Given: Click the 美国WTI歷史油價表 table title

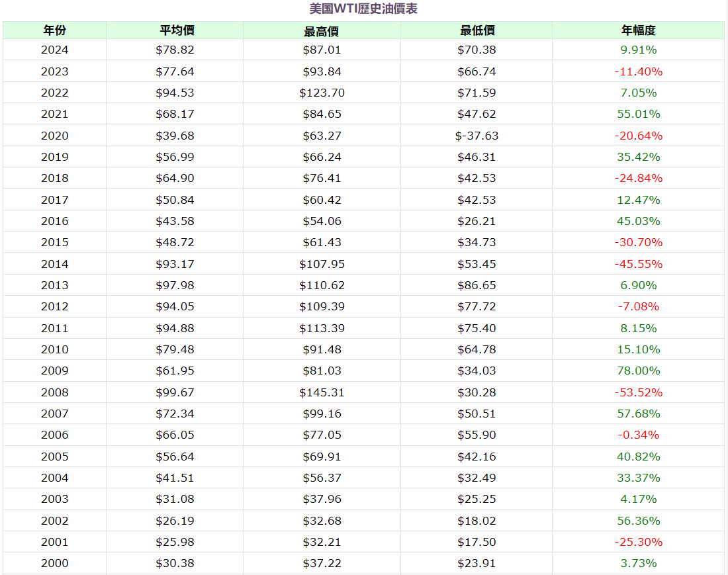Looking at the screenshot, I should pyautogui.click(x=363, y=9).
